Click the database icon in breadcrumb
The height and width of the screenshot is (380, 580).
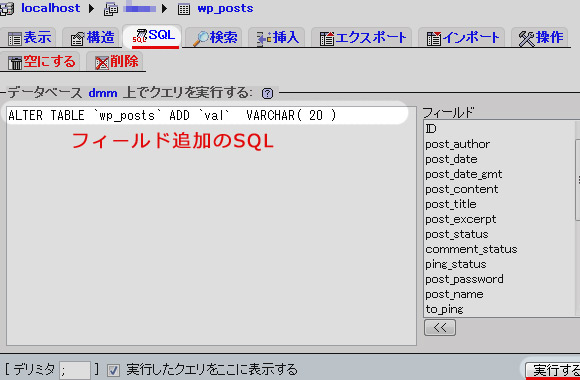coord(111,9)
